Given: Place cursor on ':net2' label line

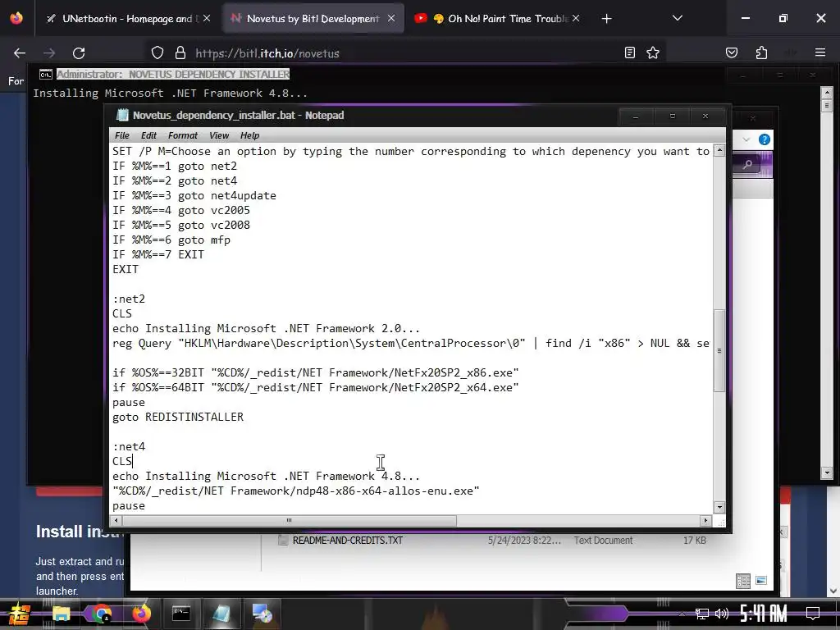Looking at the screenshot, I should [x=129, y=299].
